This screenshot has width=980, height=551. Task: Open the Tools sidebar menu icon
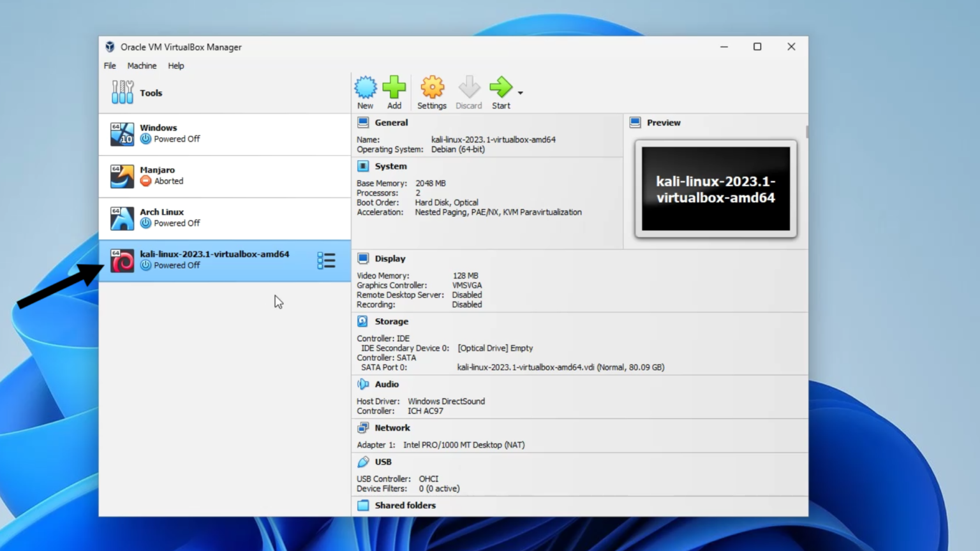122,92
